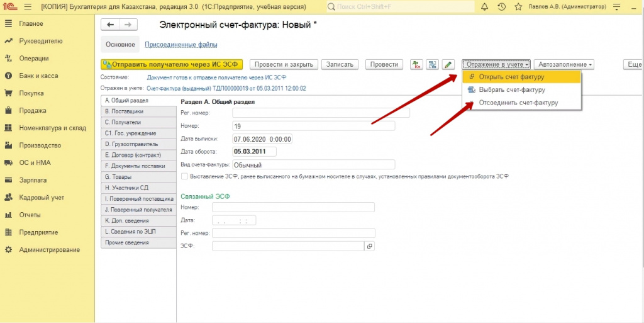Go forward with the right arrow

[128, 25]
